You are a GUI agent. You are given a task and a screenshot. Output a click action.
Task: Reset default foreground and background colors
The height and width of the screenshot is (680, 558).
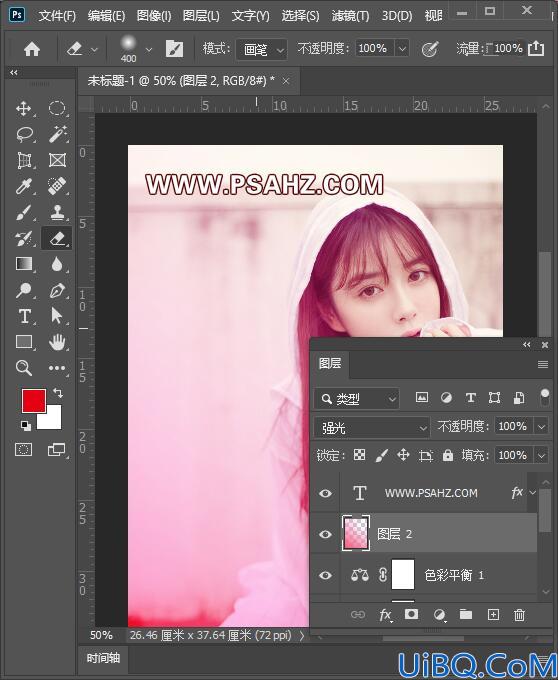coord(26,426)
